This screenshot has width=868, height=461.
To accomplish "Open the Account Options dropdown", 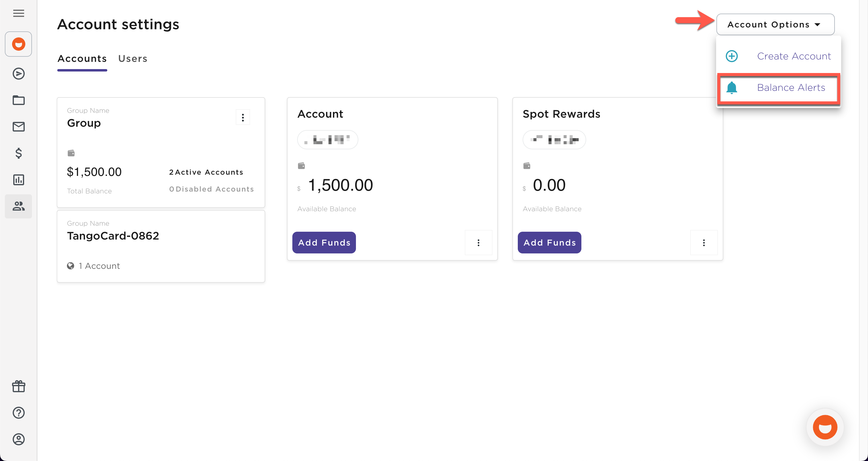I will pos(775,24).
